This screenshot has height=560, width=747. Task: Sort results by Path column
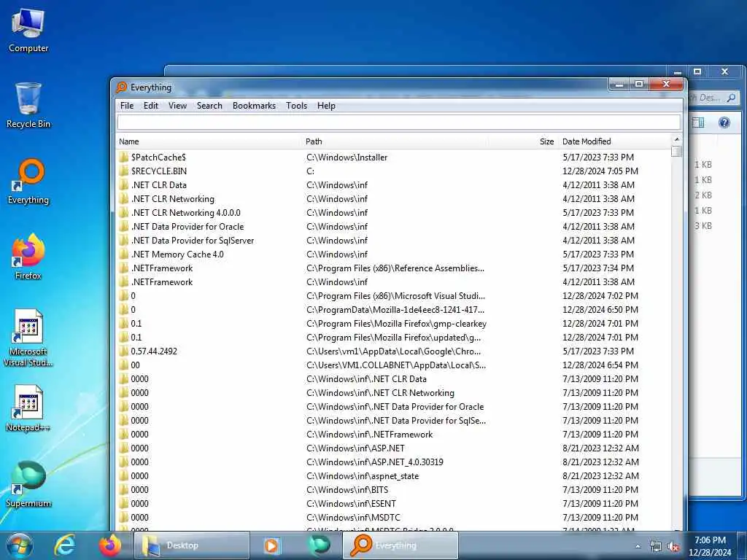395,141
